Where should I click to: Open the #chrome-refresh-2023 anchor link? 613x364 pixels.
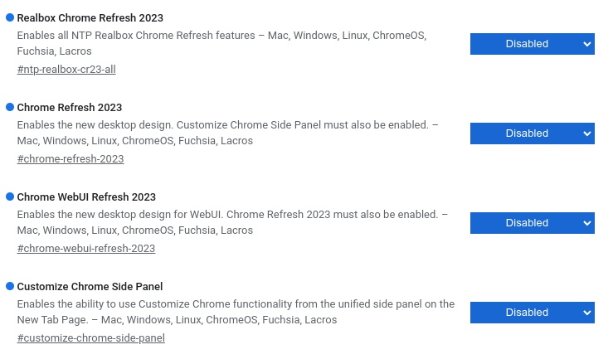pos(71,159)
